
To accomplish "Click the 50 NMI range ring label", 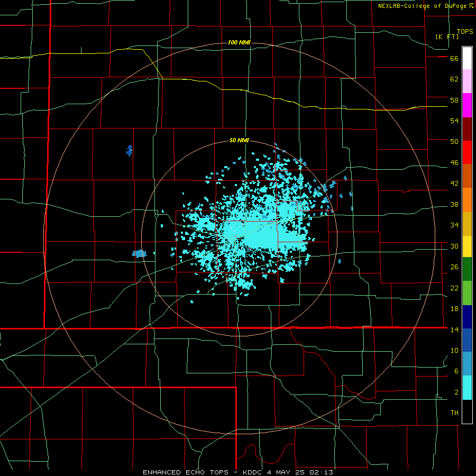I will click(x=239, y=140).
